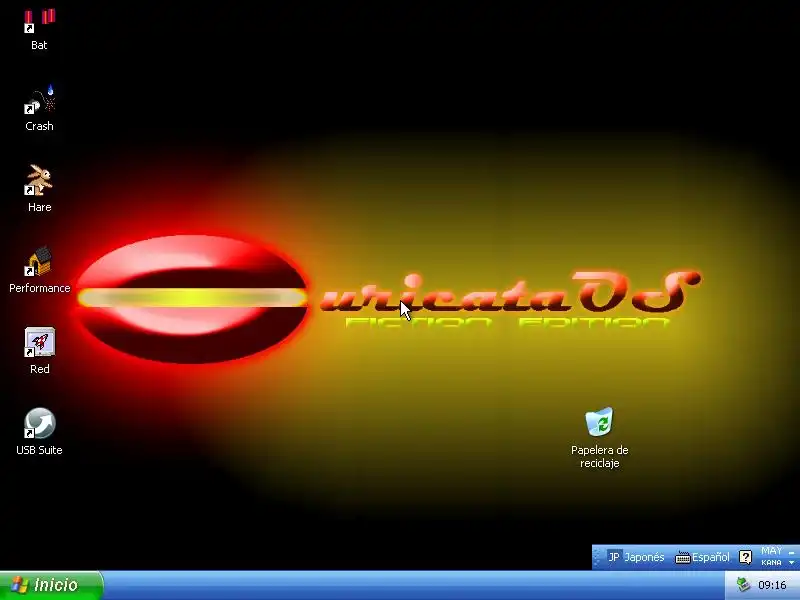Image resolution: width=800 pixels, height=600 pixels.
Task: Open the Performance house icon shortcut
Action: tap(39, 270)
